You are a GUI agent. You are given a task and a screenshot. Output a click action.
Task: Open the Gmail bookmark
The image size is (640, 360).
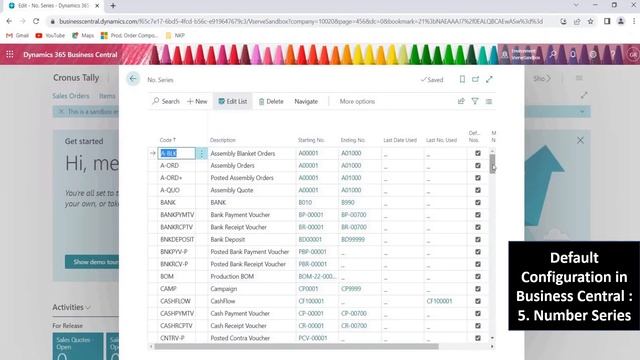click(18, 36)
